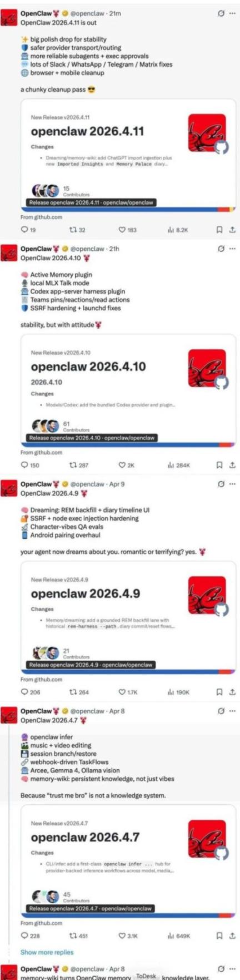Show more replies under 2026.4.7 post
This screenshot has height=980, width=240.
(x=47, y=952)
